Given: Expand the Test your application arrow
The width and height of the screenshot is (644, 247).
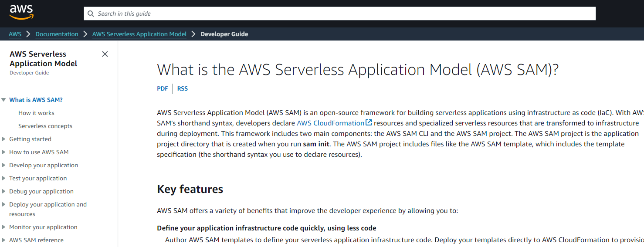Looking at the screenshot, I should (x=3, y=178).
